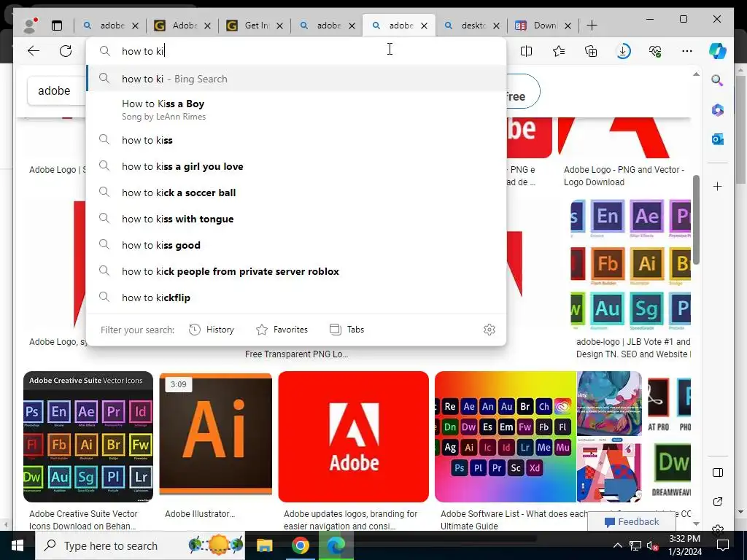This screenshot has height=560, width=747.
Task: Close the 'Down' tab
Action: point(568,26)
